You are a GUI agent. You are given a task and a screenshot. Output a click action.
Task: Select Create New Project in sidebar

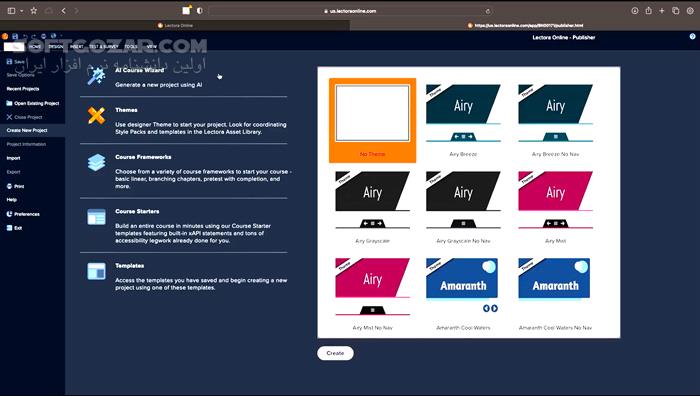[x=33, y=130]
